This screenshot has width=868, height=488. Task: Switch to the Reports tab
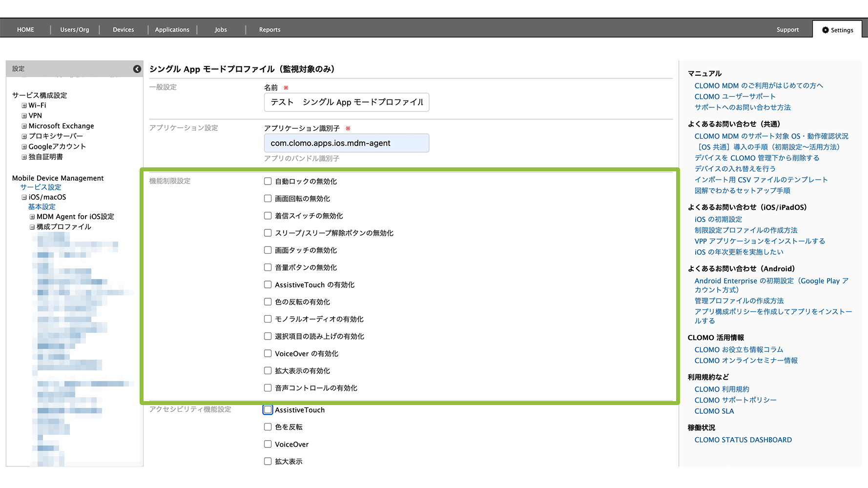(x=269, y=30)
